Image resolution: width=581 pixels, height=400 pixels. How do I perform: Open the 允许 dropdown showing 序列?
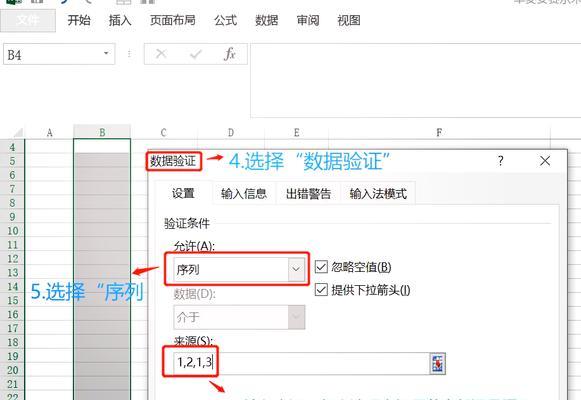point(239,269)
